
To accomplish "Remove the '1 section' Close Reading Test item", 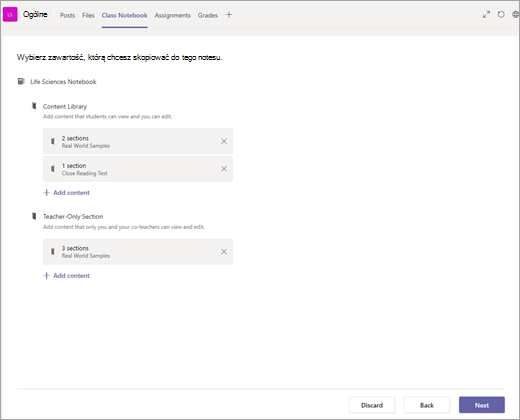I will (x=224, y=169).
